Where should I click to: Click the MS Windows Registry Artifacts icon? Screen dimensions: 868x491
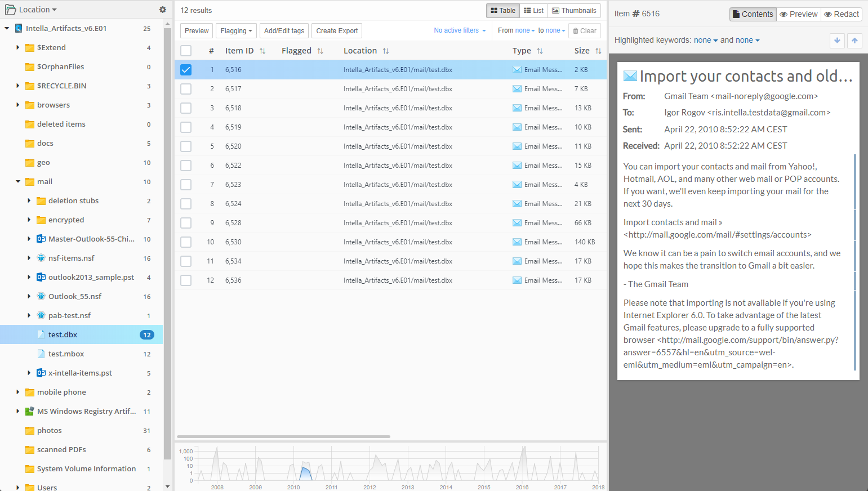pos(30,411)
